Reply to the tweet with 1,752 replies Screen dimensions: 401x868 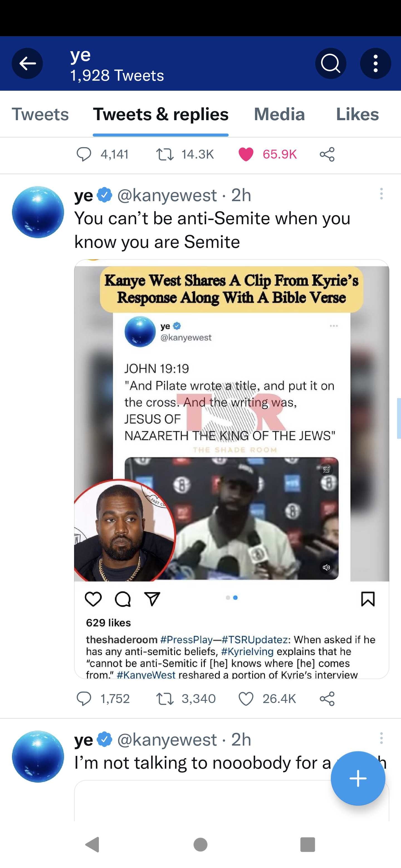click(84, 699)
